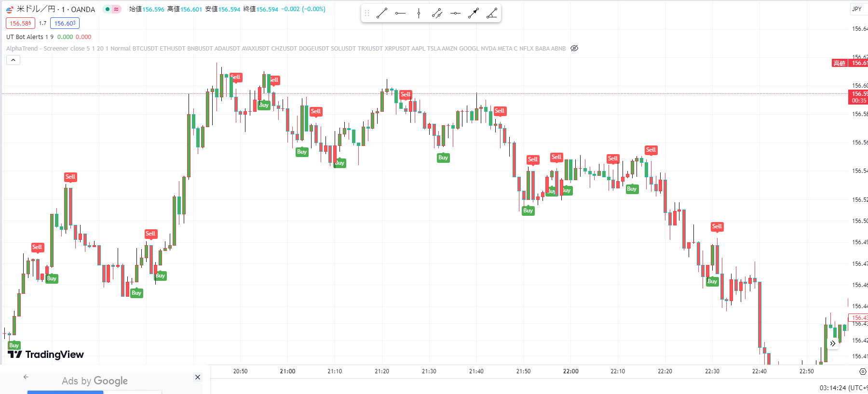Viewport: 868px width, 394px height.
Task: Activate the Arrow line drawing tool
Action: pyautogui.click(x=474, y=13)
